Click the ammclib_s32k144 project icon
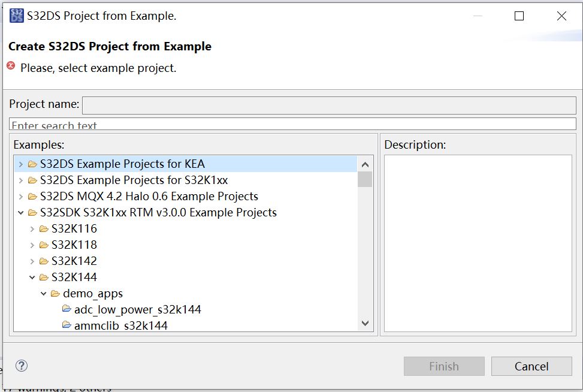The image size is (583, 392). pos(67,325)
